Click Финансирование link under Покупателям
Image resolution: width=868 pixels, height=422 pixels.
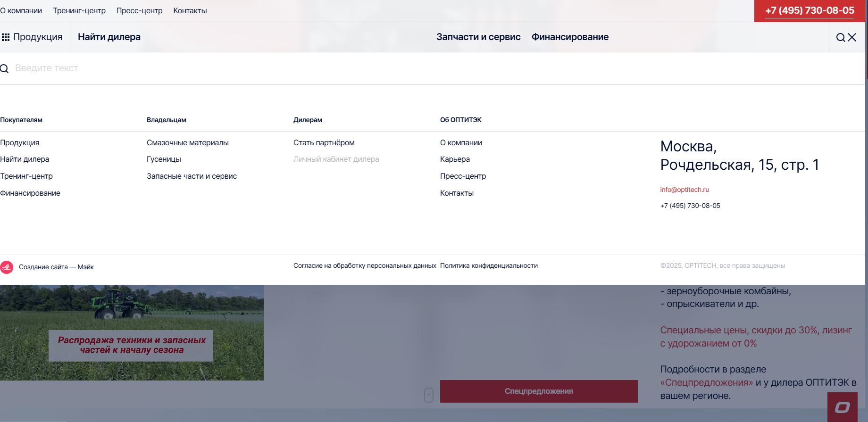(x=30, y=193)
